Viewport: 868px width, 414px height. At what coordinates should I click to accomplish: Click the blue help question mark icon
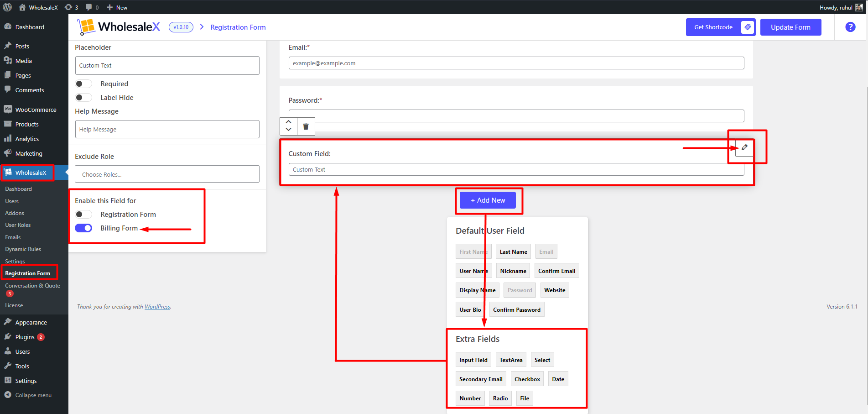(850, 27)
